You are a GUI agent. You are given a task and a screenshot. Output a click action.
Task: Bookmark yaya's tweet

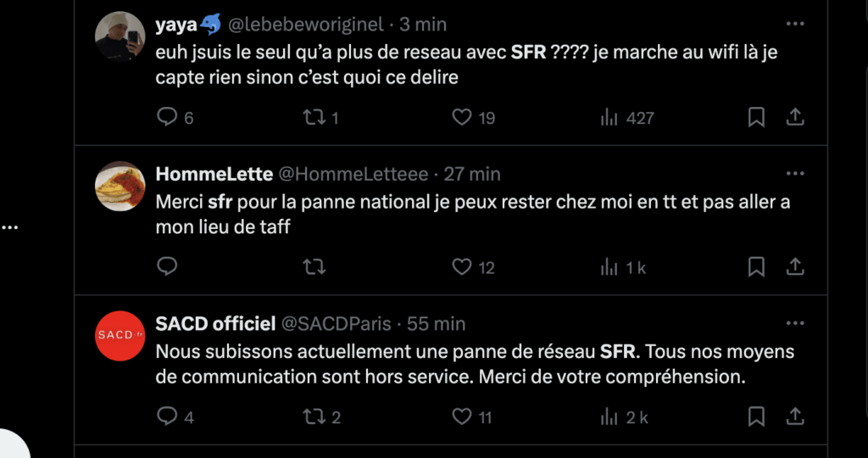(756, 118)
